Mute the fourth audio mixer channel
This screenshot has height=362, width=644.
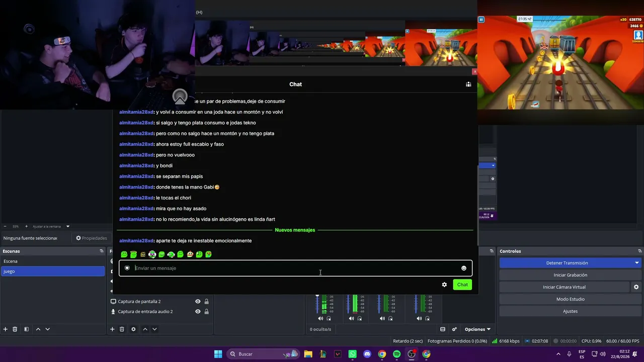tap(419, 318)
